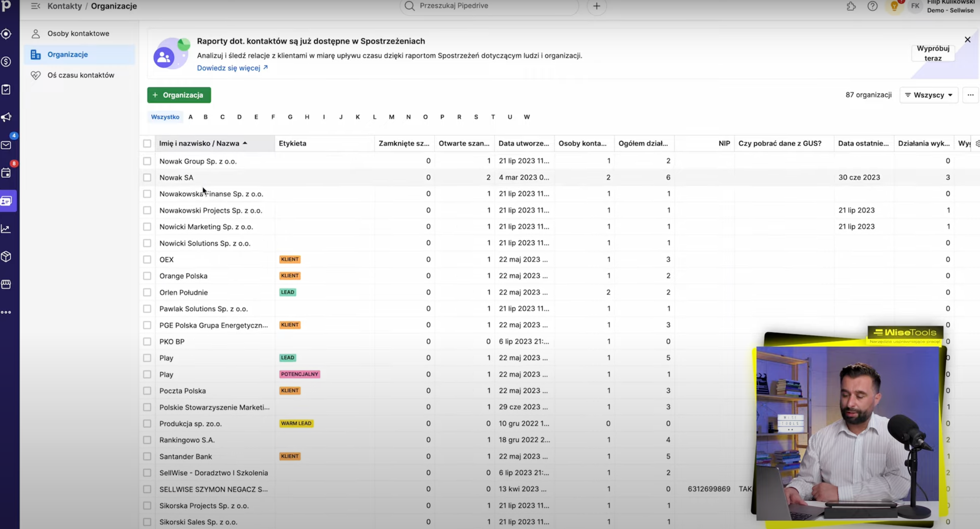The image size is (980, 529).
Task: Click the Organizacja add button
Action: point(179,95)
